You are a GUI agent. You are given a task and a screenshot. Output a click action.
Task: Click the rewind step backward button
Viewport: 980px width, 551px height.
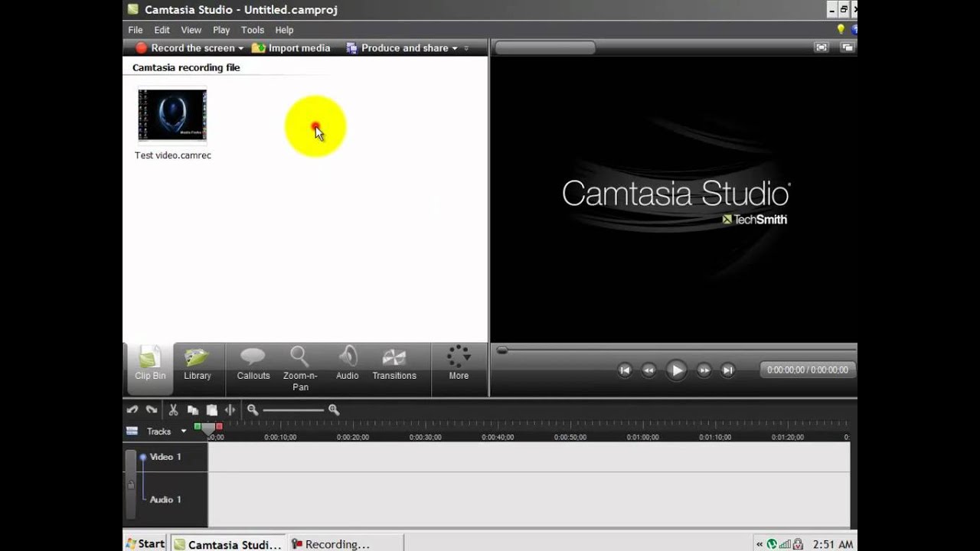pos(648,370)
